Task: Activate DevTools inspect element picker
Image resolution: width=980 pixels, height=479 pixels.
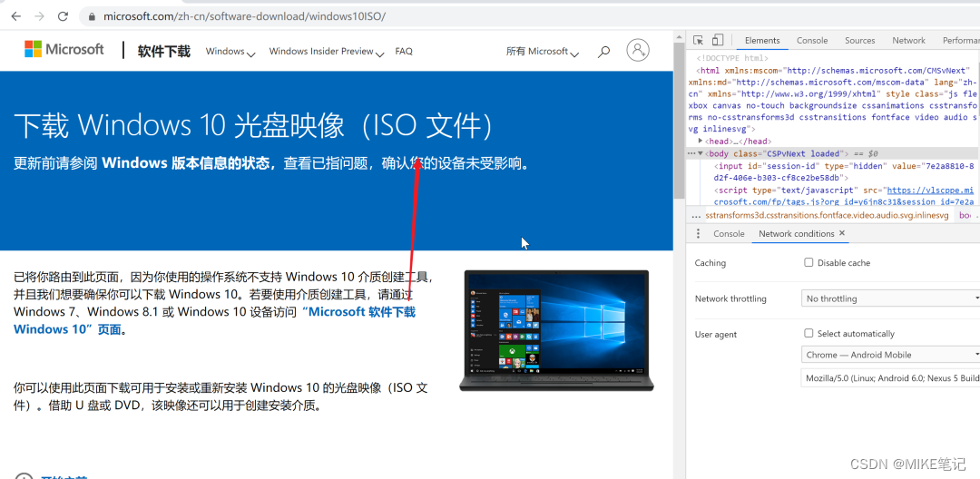Action: (698, 40)
